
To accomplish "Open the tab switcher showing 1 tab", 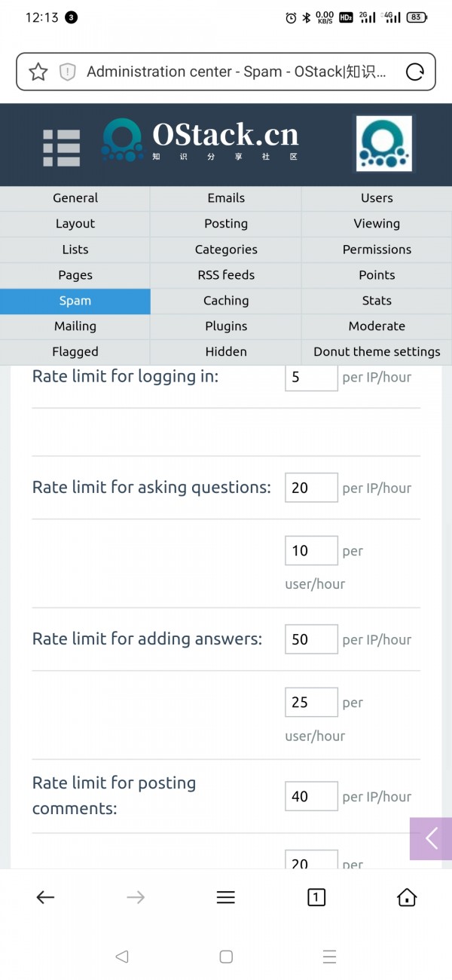I will [316, 897].
